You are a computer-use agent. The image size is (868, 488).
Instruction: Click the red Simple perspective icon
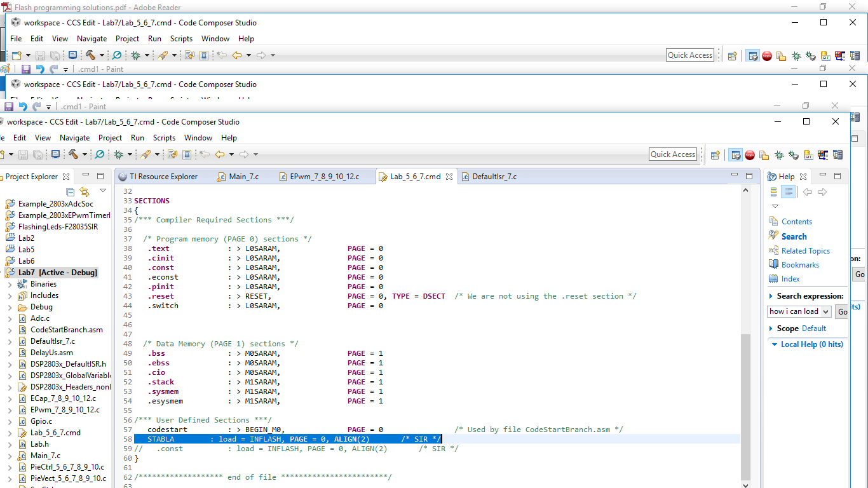point(750,155)
